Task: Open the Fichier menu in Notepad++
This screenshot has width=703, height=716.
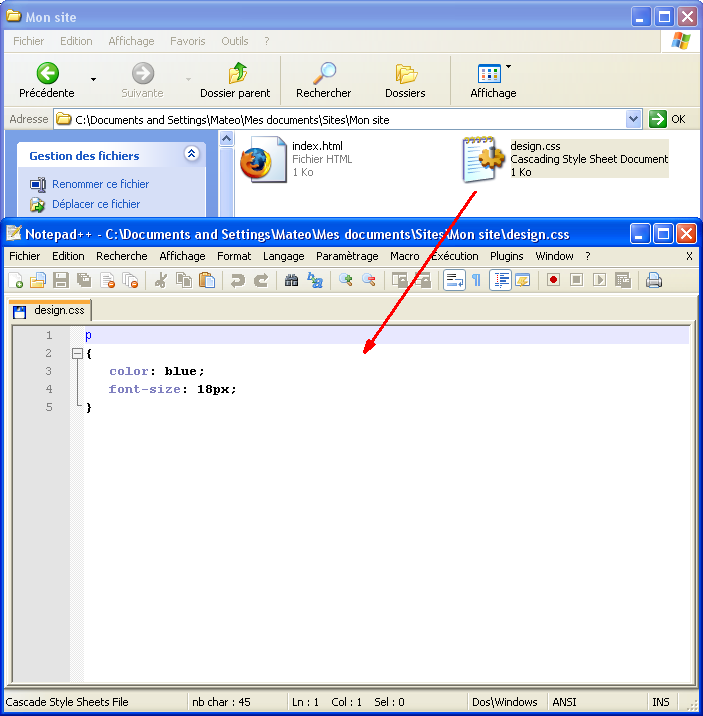Action: pos(25,256)
